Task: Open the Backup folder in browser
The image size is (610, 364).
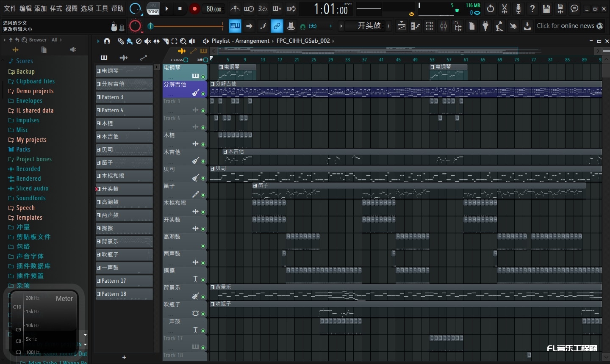Action: pyautogui.click(x=25, y=72)
